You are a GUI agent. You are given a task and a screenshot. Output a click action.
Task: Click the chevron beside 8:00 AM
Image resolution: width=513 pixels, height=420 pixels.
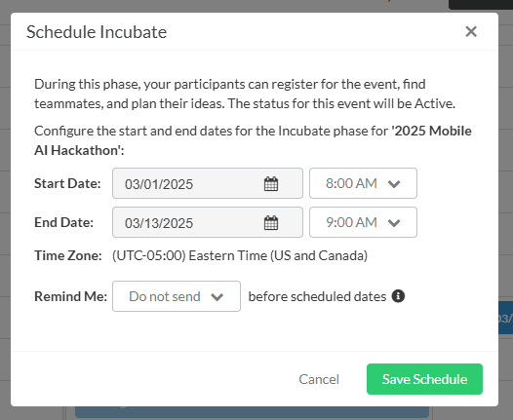pyautogui.click(x=394, y=184)
